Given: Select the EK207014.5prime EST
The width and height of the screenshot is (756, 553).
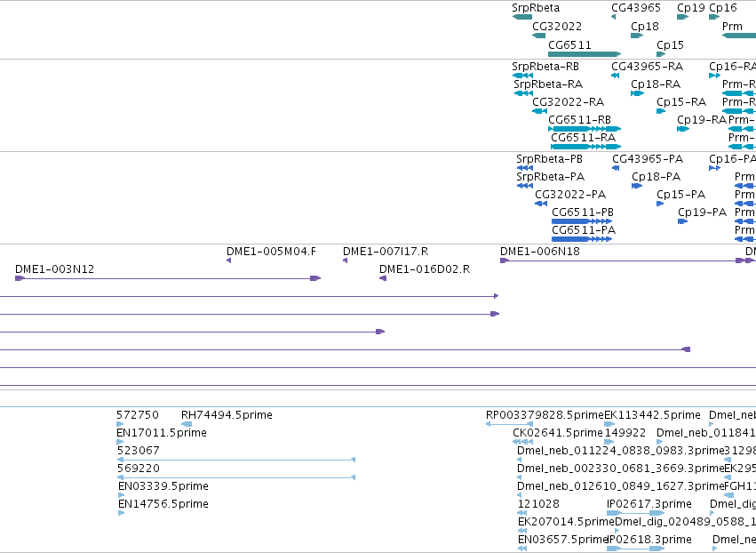Looking at the screenshot, I should [522, 531].
